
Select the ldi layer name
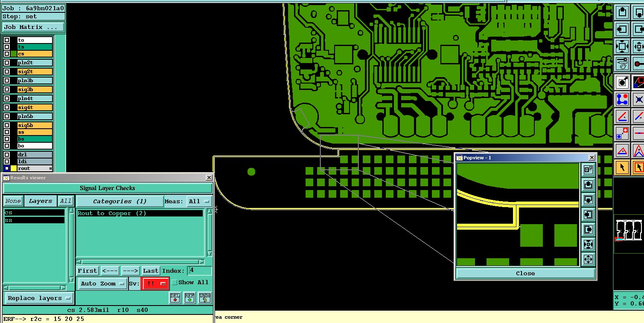[35, 161]
